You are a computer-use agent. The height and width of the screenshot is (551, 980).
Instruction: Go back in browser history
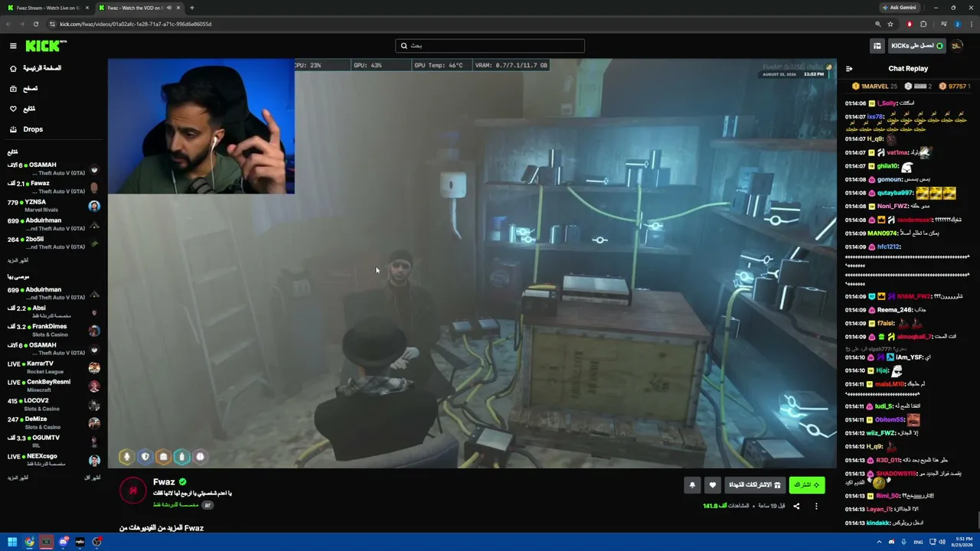[8, 24]
